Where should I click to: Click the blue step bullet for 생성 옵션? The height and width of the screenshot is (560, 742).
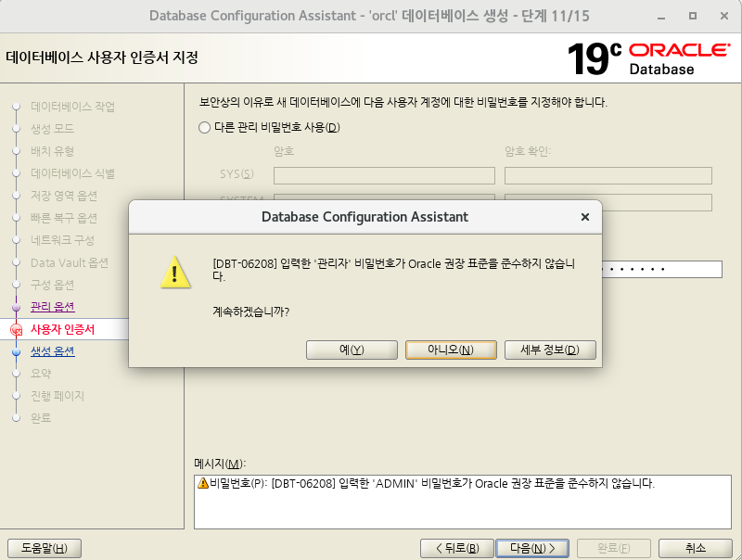tap(16, 352)
